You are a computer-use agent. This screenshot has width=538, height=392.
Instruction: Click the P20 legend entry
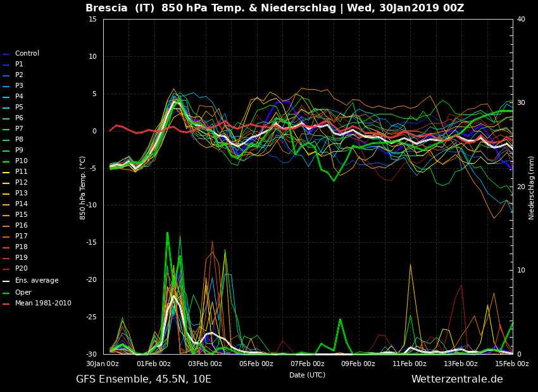pyautogui.click(x=21, y=269)
